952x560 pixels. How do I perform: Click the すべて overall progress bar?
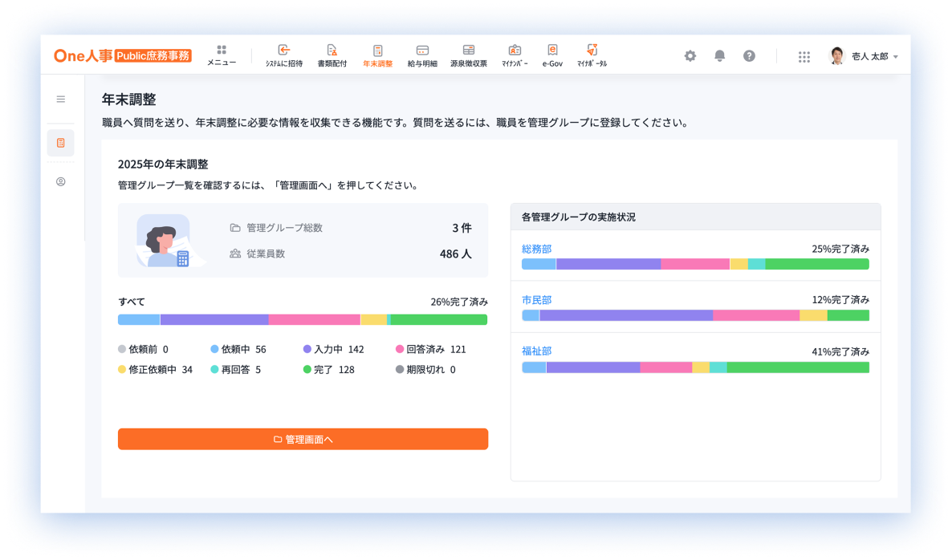(303, 320)
